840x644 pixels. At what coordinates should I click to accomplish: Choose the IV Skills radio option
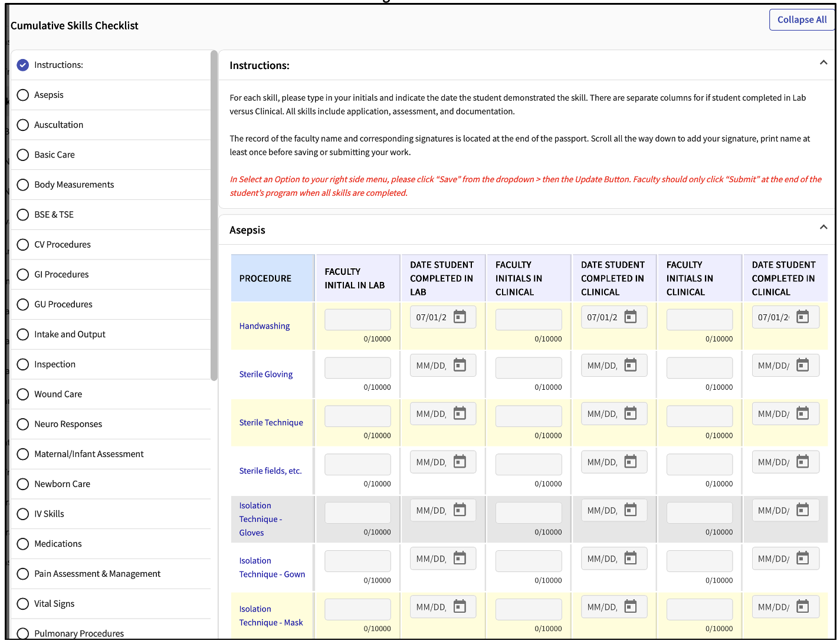(x=23, y=514)
